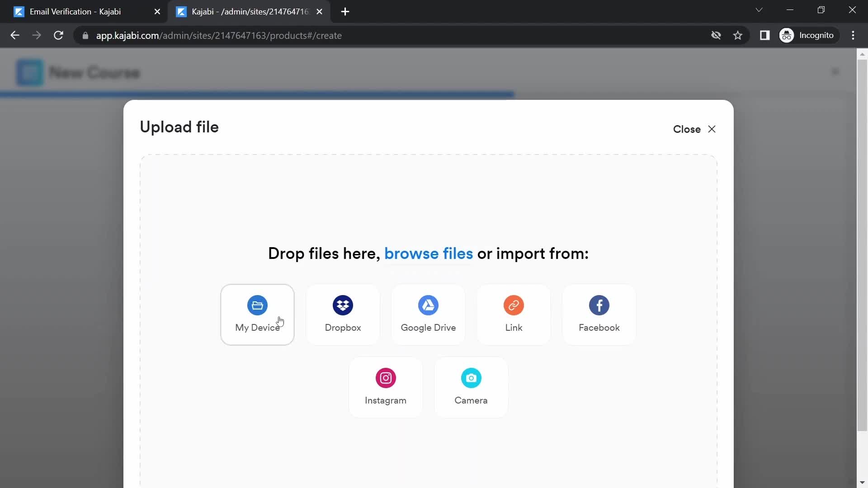This screenshot has height=488, width=868.
Task: Bookmark this page with star icon
Action: [x=738, y=35]
